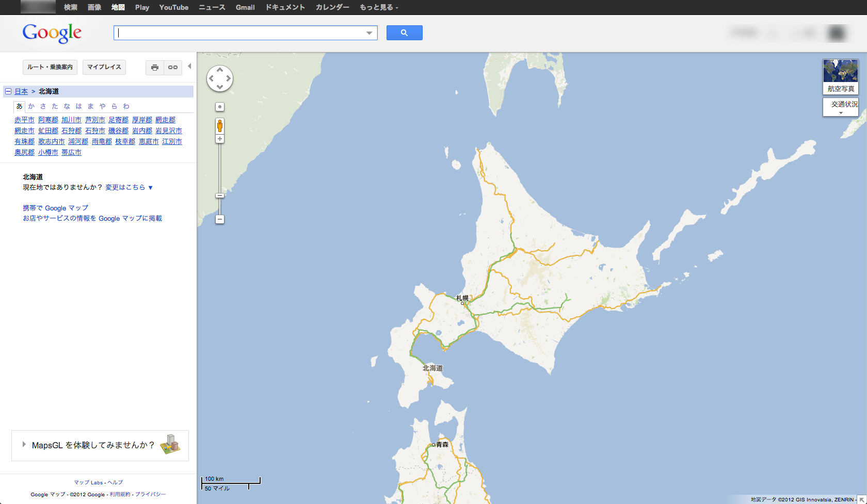Open YouTube in the top bar
Viewport: 867px width, 504px height.
(174, 7)
